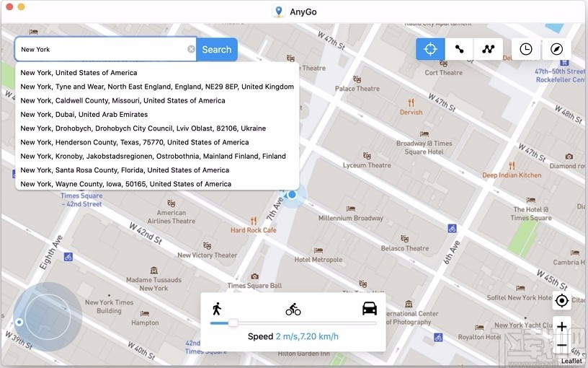Click the AnyGo app logo in title bar
588x368 pixels.
278,12
